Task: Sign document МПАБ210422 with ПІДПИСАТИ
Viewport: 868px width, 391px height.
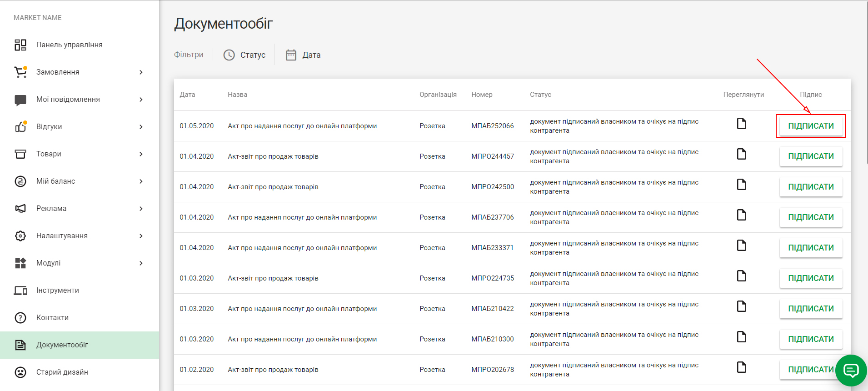Action: click(x=811, y=309)
